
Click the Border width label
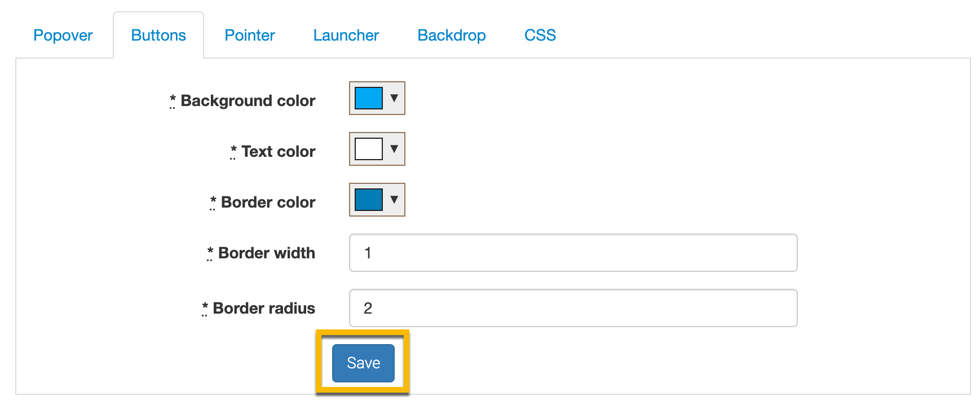click(x=266, y=253)
